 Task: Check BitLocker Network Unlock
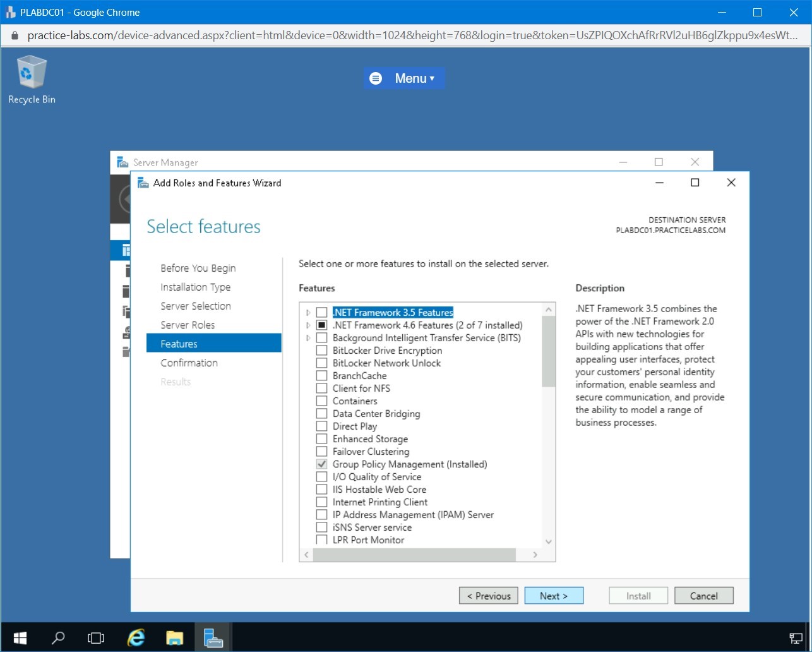tap(322, 363)
